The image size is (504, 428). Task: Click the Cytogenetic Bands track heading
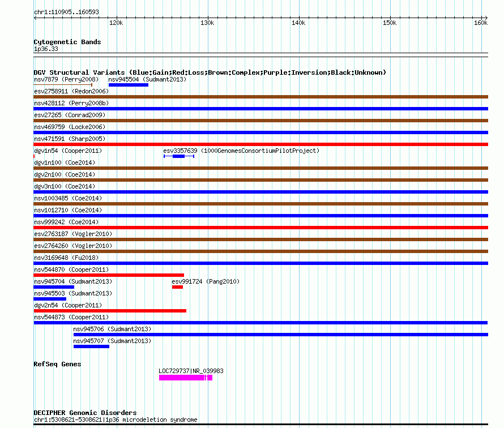point(67,42)
